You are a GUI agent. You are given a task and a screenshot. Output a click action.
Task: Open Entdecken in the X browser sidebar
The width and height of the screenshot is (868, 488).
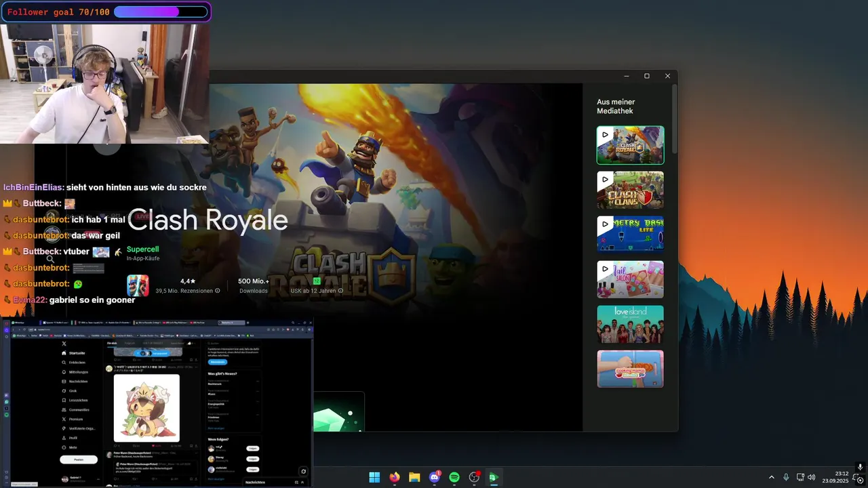[73, 363]
